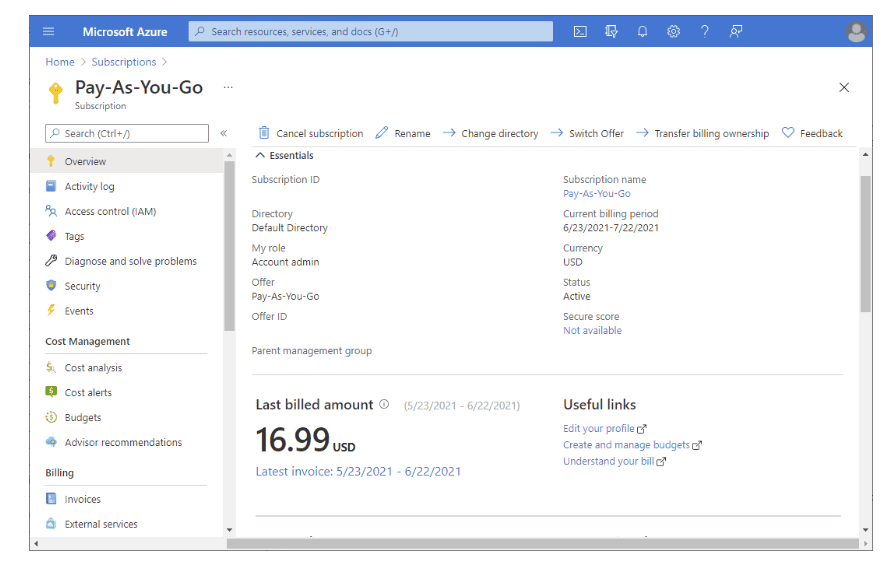
Task: Click Switch Offer in the toolbar
Action: coord(587,133)
